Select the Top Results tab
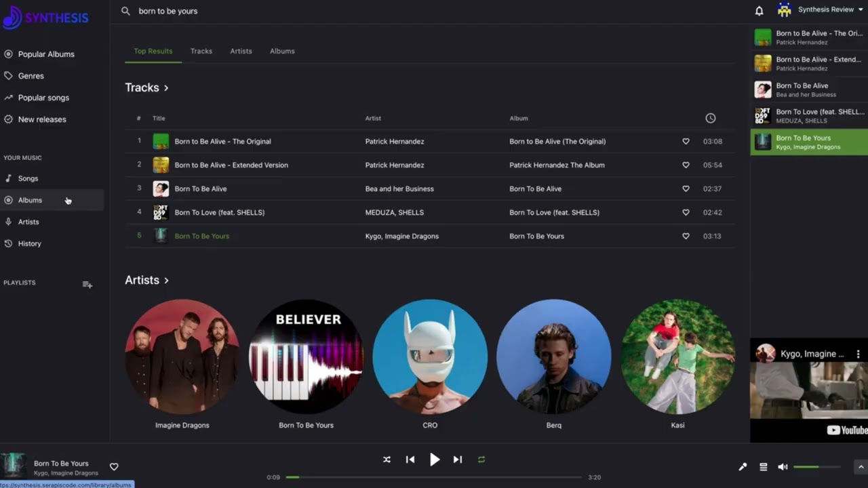 (x=153, y=51)
